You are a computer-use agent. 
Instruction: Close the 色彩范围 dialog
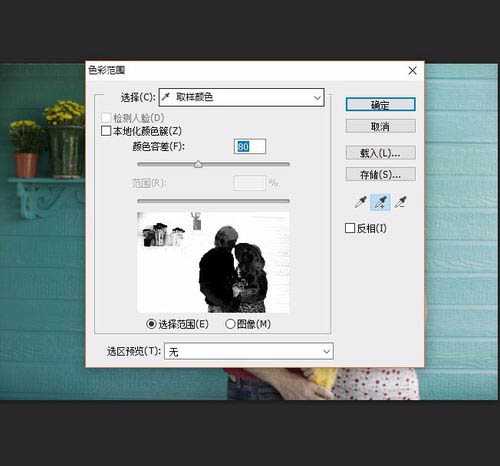(412, 71)
